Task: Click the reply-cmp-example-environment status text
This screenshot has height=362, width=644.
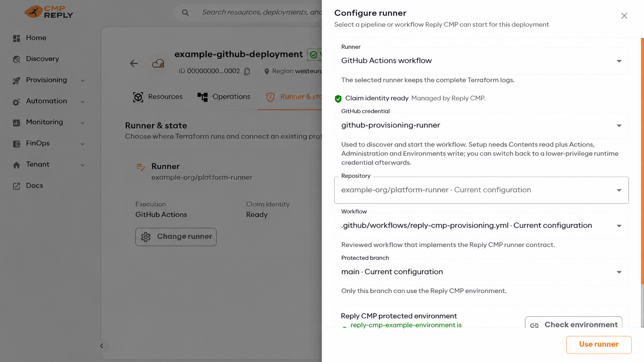Action: tap(406, 325)
